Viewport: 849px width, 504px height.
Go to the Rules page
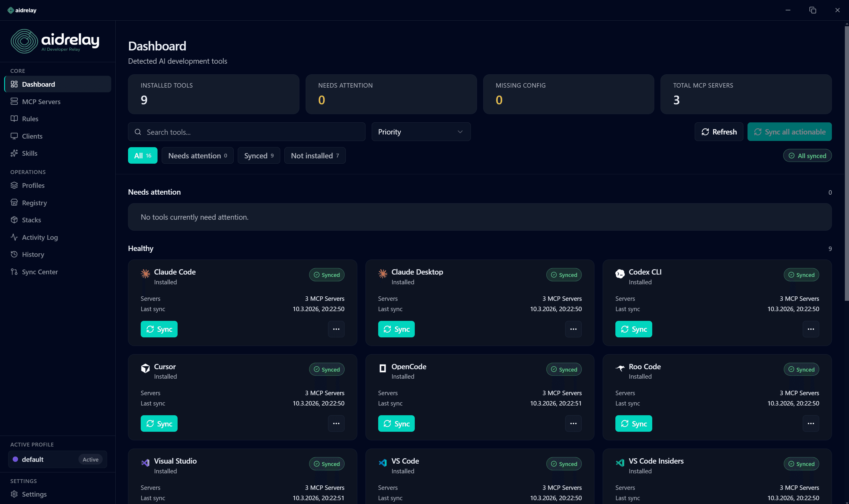point(58,119)
